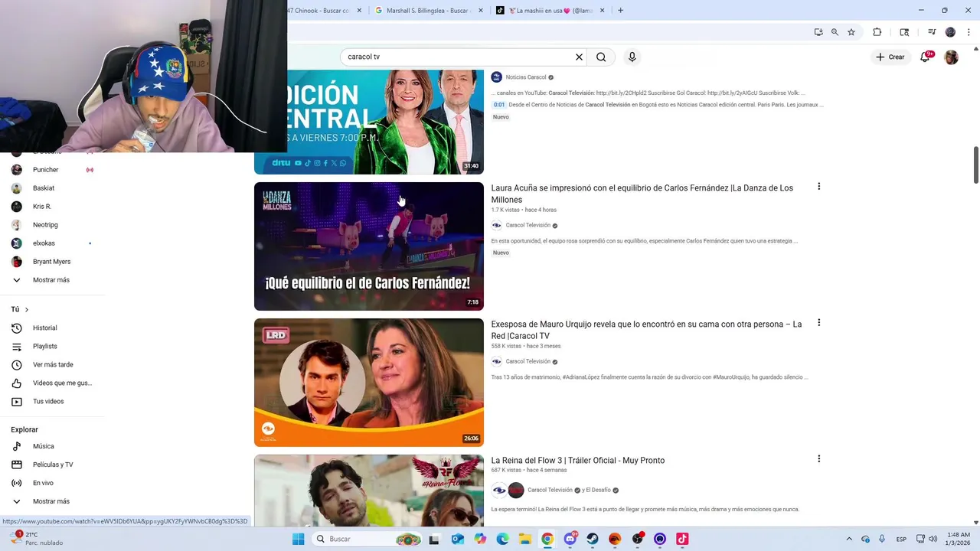Click the install app icon in address bar
This screenshot has height=551, width=980.
tap(818, 32)
